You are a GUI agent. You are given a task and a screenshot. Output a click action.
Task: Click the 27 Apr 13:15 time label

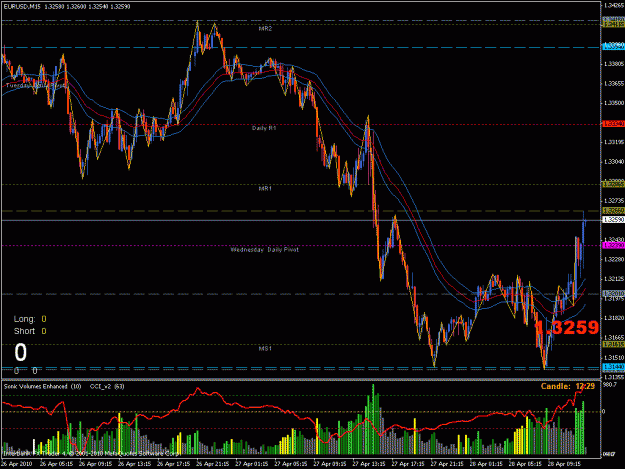point(369,464)
